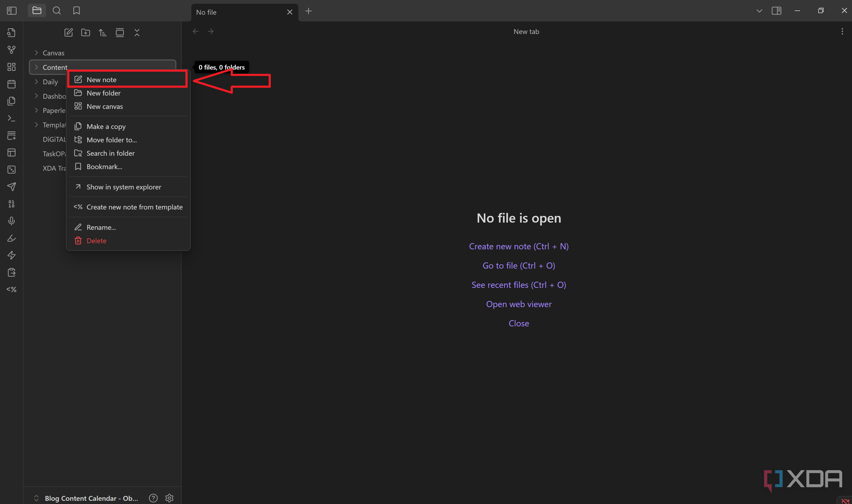Toggle auto-reveal current file icon
The image size is (852, 504).
click(x=120, y=33)
